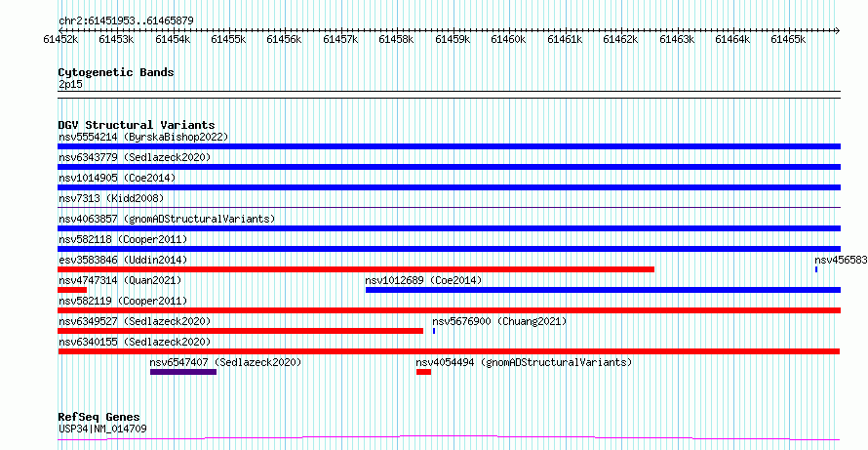Click the 61459k ruler tick label
Viewport: 868px width, 450px height.
[x=452, y=39]
